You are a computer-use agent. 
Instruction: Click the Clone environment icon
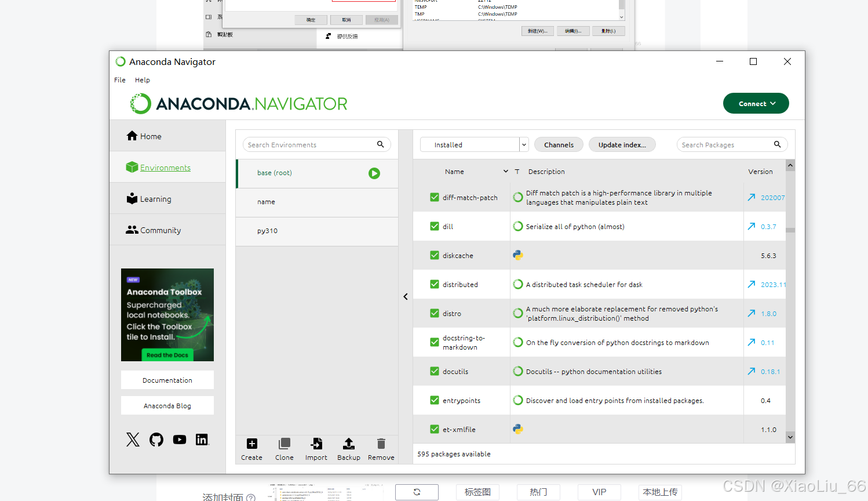(284, 444)
